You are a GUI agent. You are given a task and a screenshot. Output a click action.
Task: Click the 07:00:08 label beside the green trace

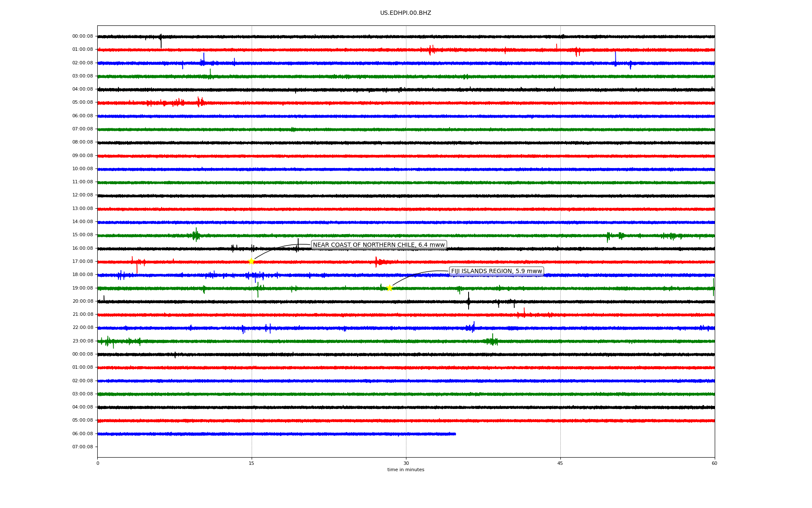point(82,129)
